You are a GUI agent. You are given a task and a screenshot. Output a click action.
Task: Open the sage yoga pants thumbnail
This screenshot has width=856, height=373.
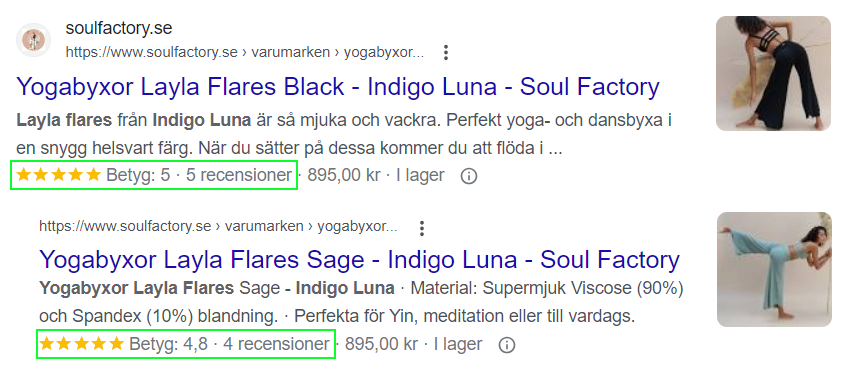click(x=774, y=269)
